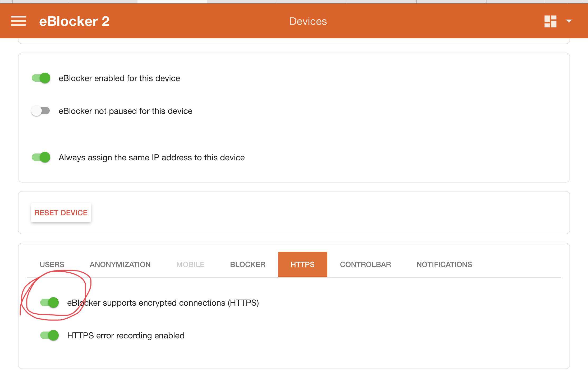Click the Devices page heading
The width and height of the screenshot is (588, 387).
[x=308, y=21]
